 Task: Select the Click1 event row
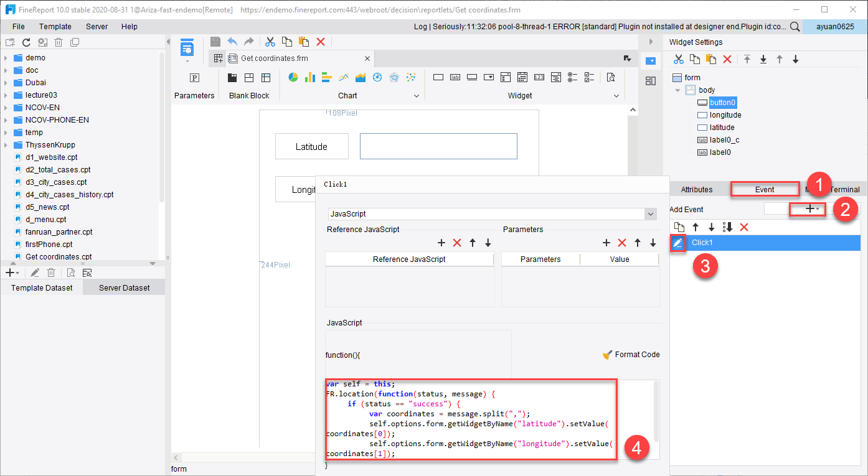(x=765, y=243)
